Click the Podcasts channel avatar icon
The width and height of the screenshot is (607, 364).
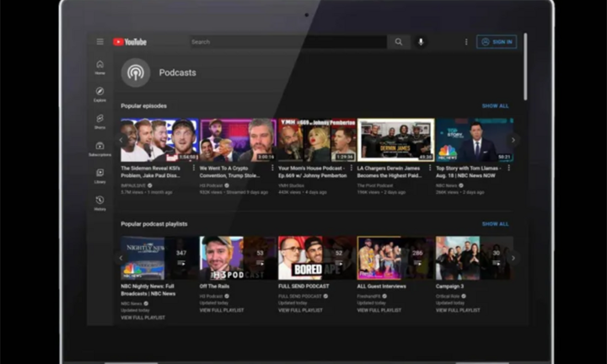click(136, 72)
